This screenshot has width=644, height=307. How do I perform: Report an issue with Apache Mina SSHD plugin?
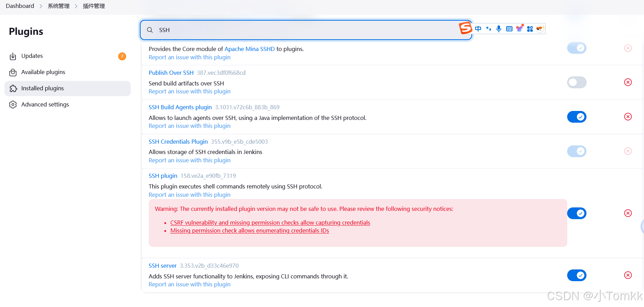click(x=190, y=57)
